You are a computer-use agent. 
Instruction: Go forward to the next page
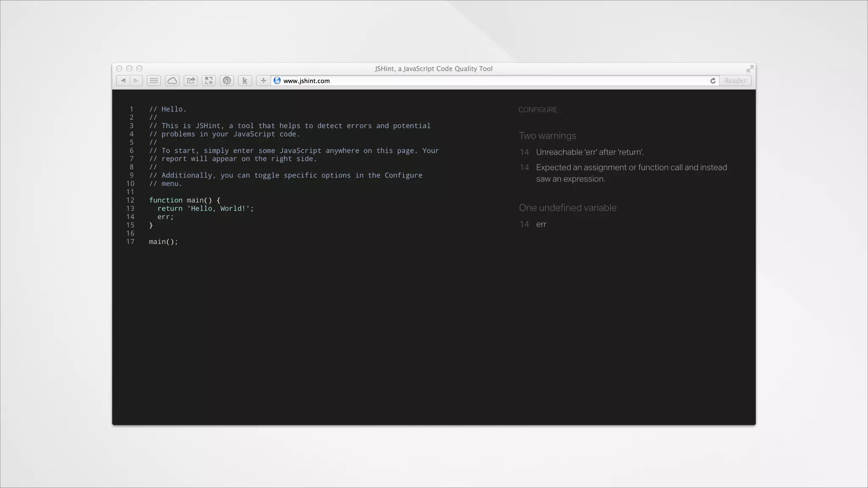[136, 80]
